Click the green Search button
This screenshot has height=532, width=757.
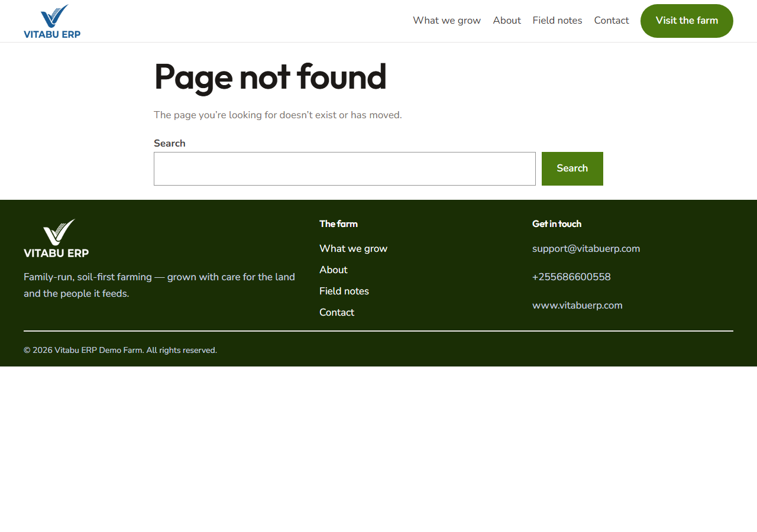pos(572,168)
